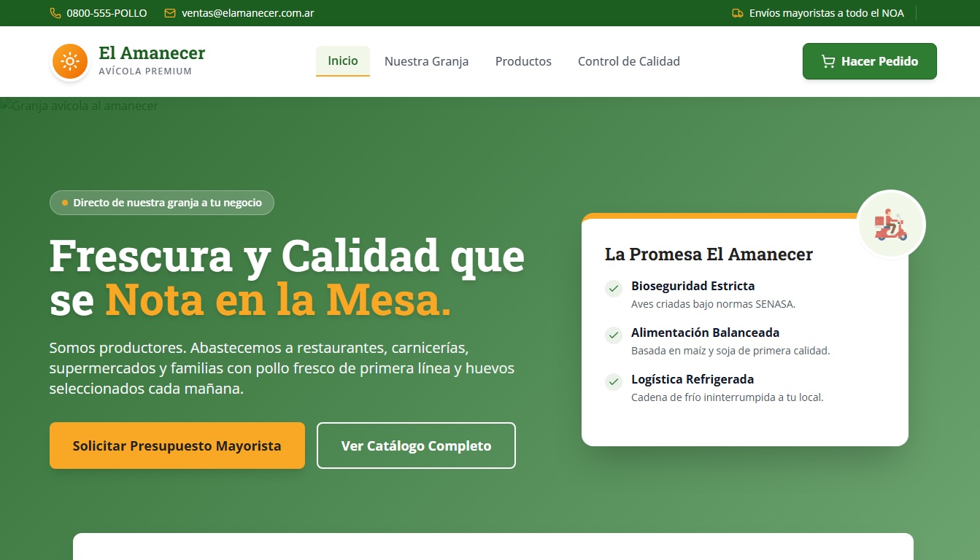The image size is (980, 560).
Task: Click the shopping cart icon in Hacer Pedido
Action: (828, 61)
